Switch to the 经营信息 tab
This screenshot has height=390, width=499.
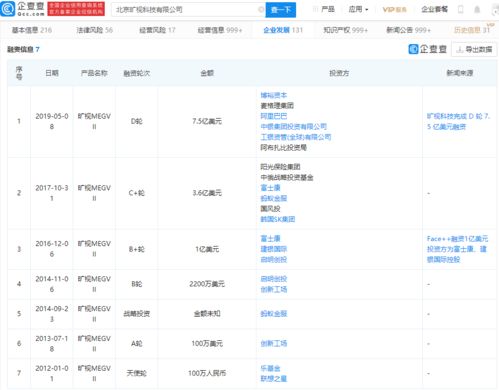click(x=220, y=30)
